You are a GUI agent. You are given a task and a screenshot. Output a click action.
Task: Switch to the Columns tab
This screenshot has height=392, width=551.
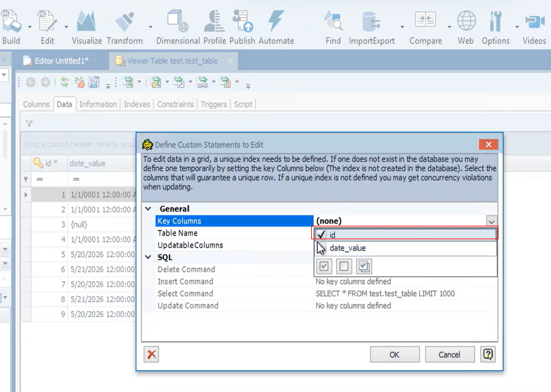click(x=36, y=104)
